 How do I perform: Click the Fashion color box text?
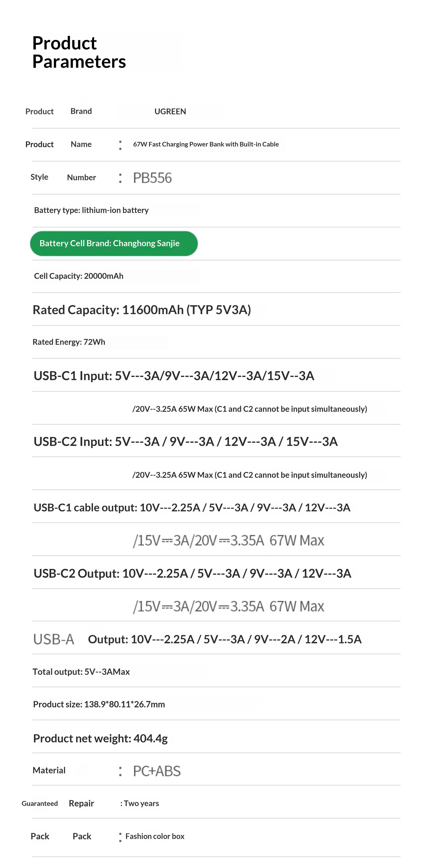(x=155, y=836)
